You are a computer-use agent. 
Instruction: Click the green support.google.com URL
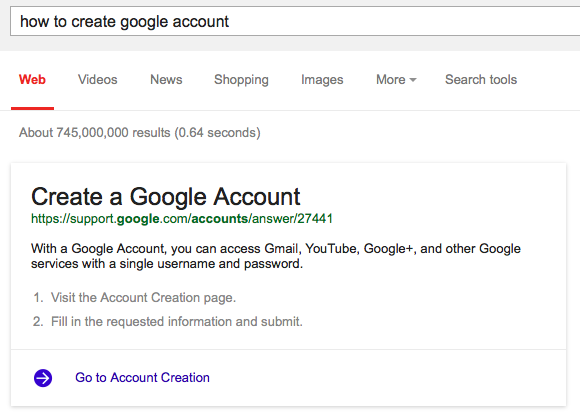point(182,219)
